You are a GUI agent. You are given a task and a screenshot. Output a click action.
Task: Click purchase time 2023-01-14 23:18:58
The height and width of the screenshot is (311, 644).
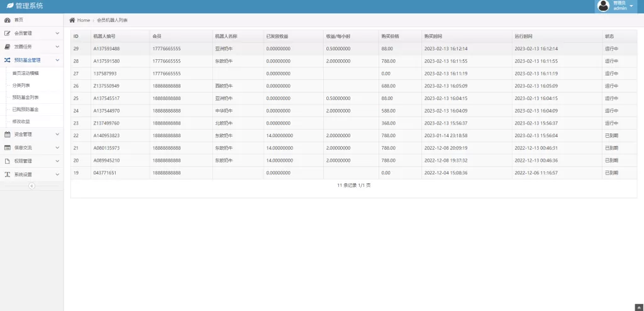click(446, 135)
